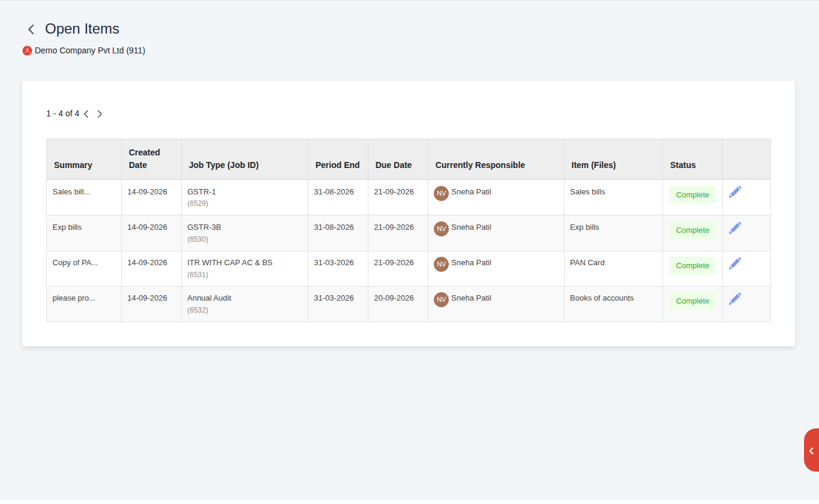The height and width of the screenshot is (504, 819).
Task: Click Sneha Patil avatar in GSTR-1 row
Action: coord(442,193)
